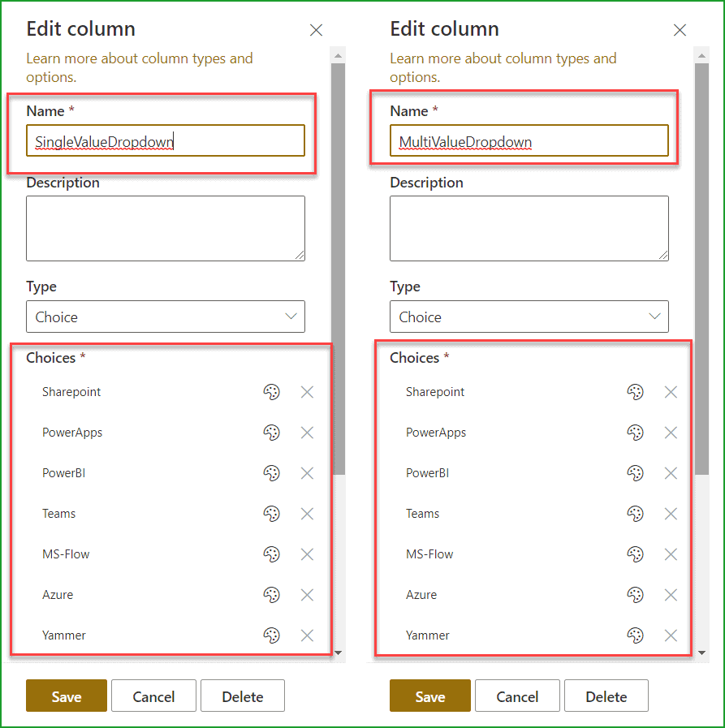Open color palette for PowerApps in left panel
Screen dimensions: 725x728
(271, 433)
